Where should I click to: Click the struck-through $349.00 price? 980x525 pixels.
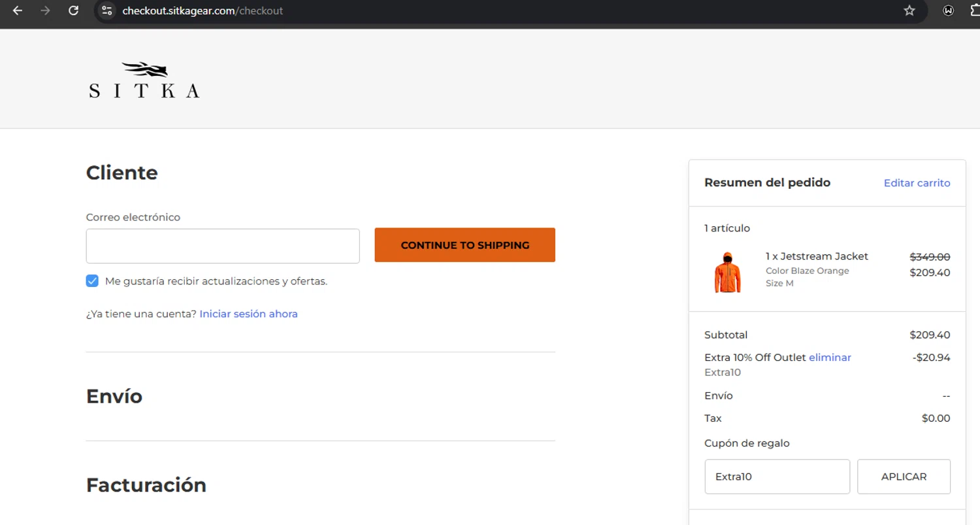(x=930, y=257)
